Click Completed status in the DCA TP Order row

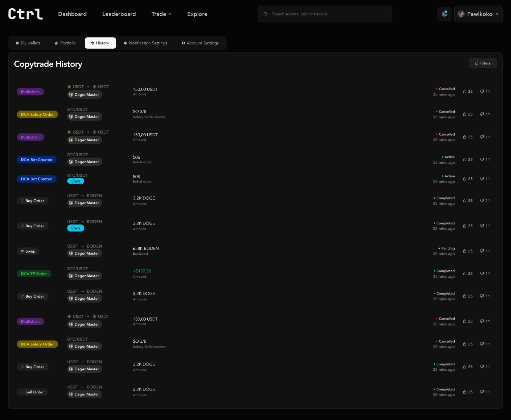pyautogui.click(x=444, y=271)
